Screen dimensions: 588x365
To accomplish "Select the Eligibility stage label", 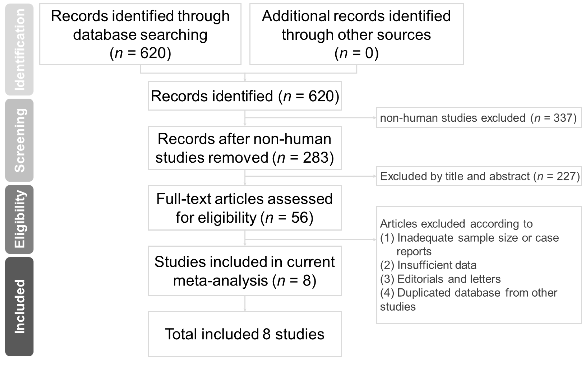I will tap(19, 219).
